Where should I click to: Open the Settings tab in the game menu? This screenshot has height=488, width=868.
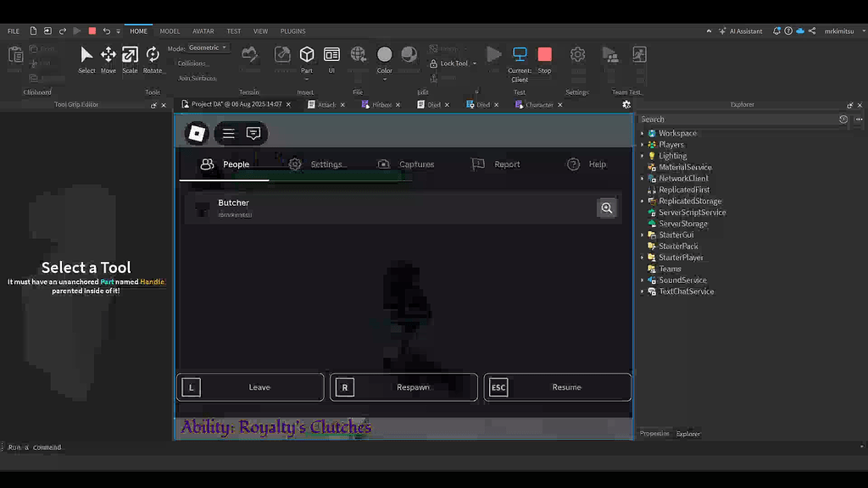pos(326,164)
